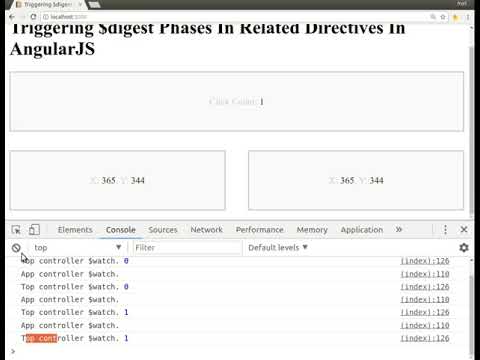Close the Triggering $digest browser tab
The image size is (480, 360).
[x=80, y=5]
